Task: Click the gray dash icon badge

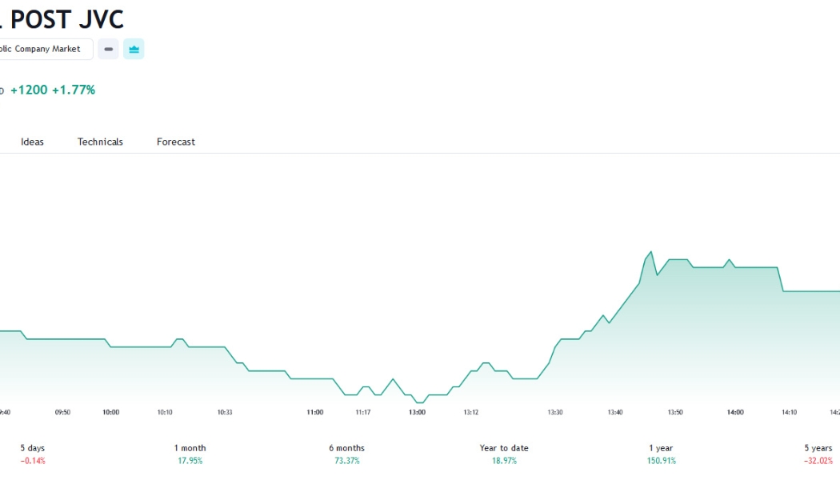Action: click(108, 49)
